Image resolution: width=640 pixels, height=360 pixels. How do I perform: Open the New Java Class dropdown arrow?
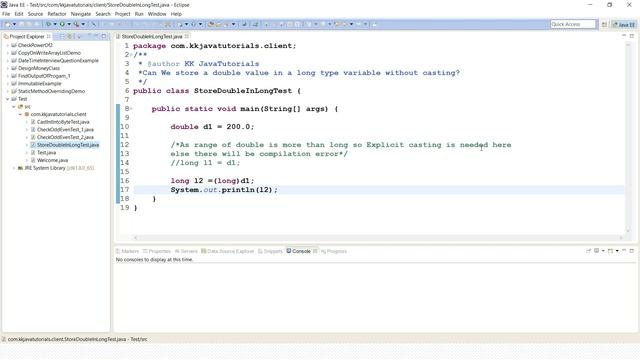pyautogui.click(x=200, y=24)
